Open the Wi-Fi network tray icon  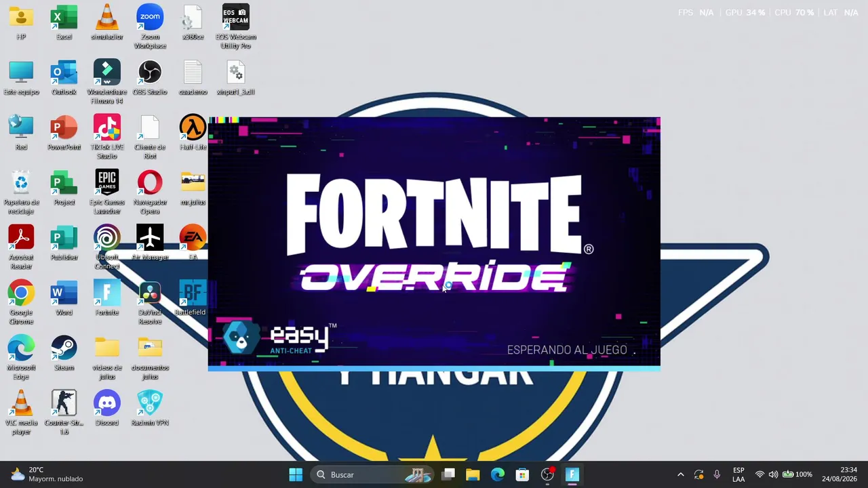coord(760,474)
